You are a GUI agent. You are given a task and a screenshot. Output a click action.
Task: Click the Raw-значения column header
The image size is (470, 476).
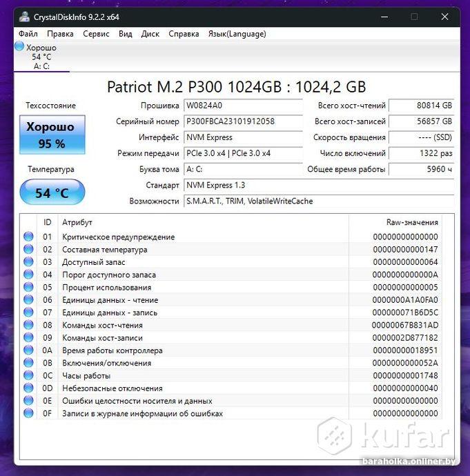(x=395, y=222)
